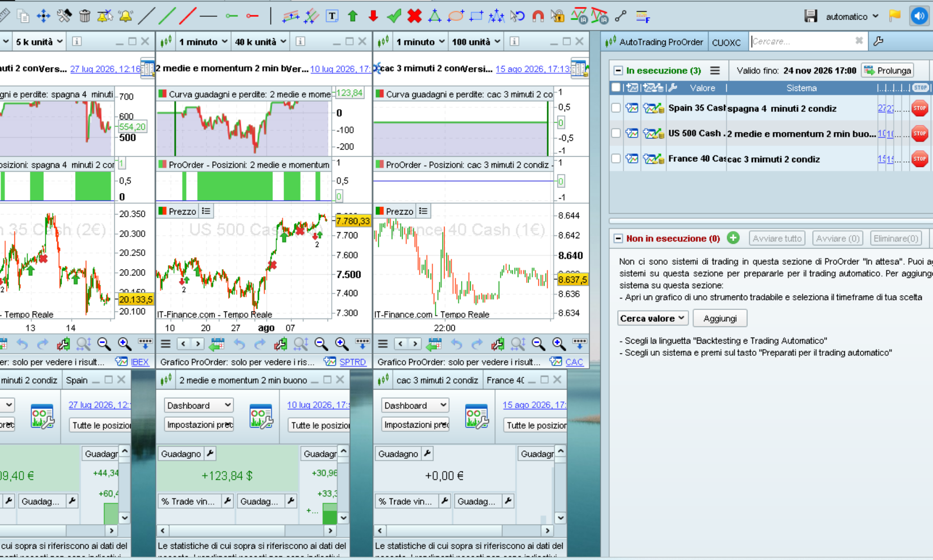Collapse the Non in esecuzione section
This screenshot has width=933, height=560.
point(618,238)
